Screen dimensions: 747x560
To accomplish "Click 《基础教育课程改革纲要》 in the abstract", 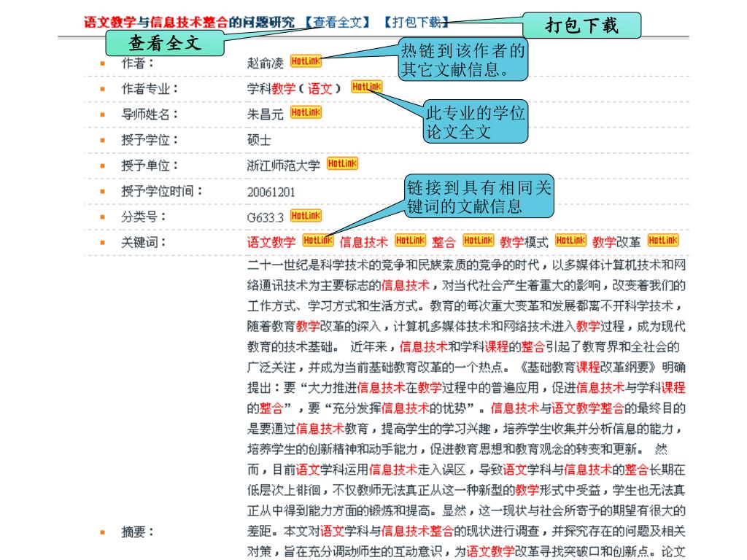I will 587,367.
